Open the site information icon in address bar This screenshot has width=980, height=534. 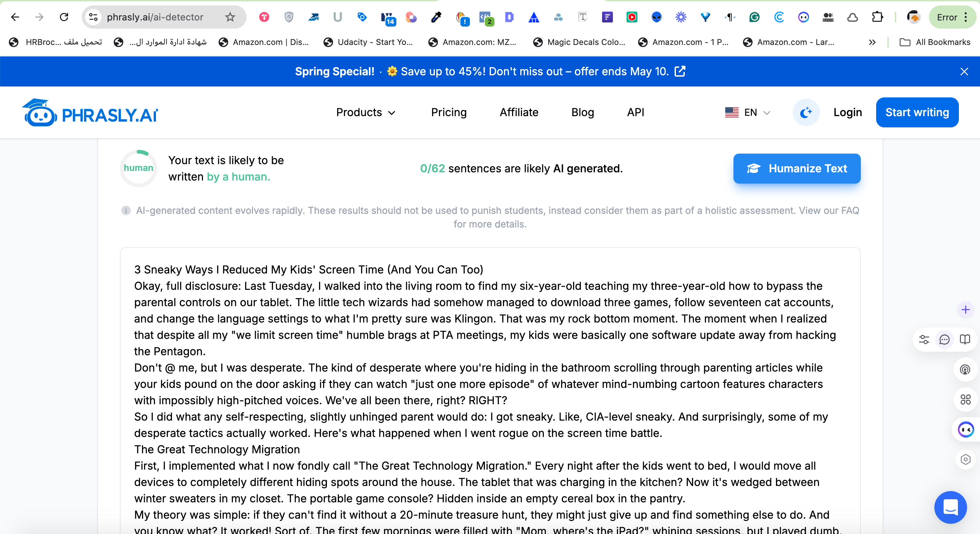93,17
